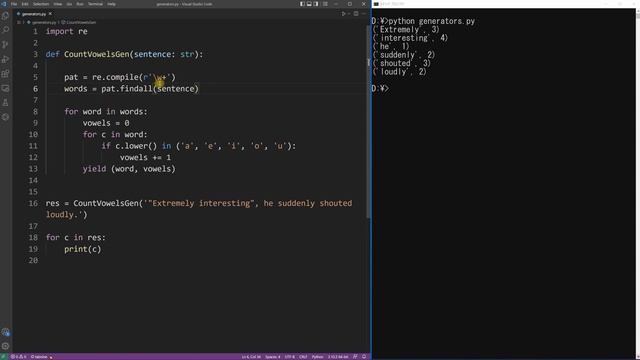Click 'pat.findall' on line 6
Image resolution: width=640 pixels, height=360 pixels.
tap(127, 89)
